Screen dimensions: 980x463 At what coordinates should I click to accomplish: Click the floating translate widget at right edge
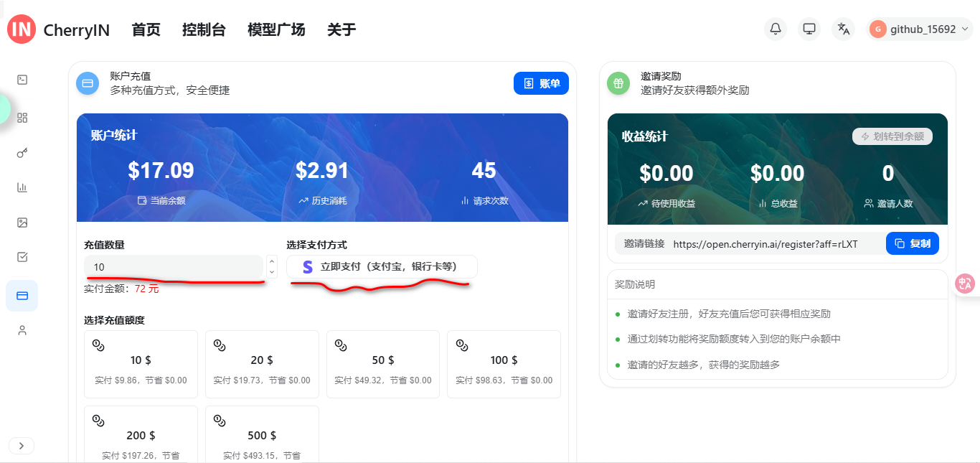966,284
